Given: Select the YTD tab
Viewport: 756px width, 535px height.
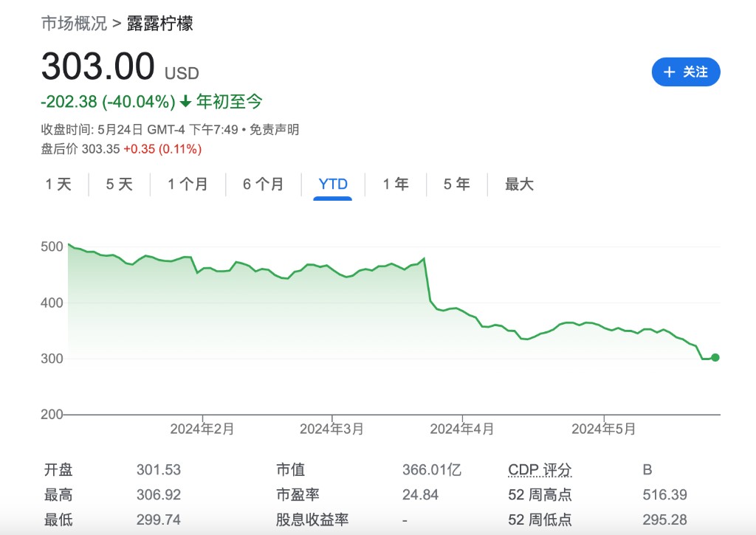Looking at the screenshot, I should pos(333,184).
